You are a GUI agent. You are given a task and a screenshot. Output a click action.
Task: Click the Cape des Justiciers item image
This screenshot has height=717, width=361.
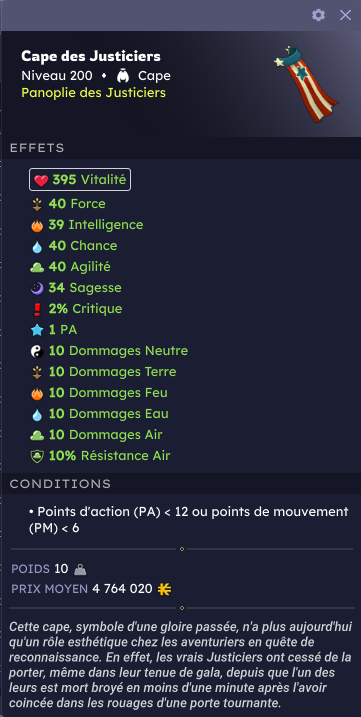307,83
